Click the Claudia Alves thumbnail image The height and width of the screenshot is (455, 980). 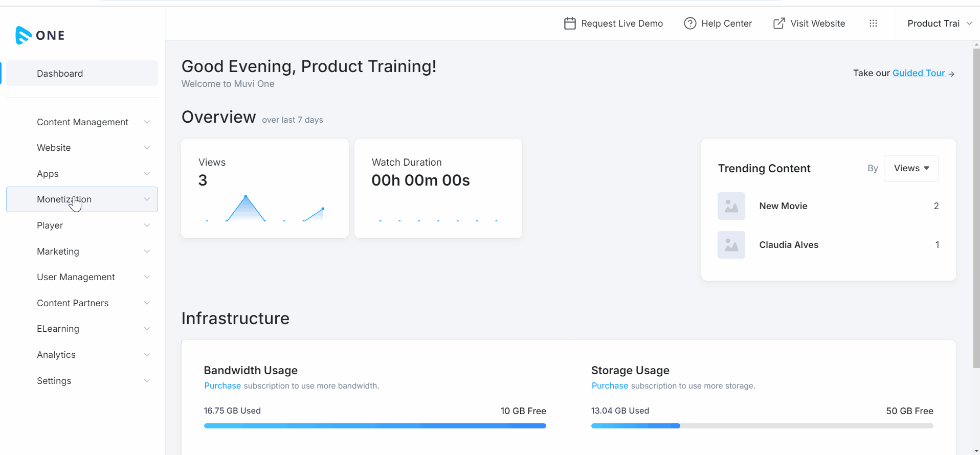point(731,245)
